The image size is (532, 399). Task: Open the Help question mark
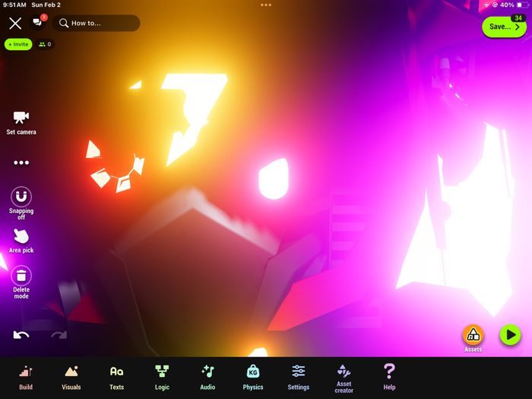tap(389, 378)
